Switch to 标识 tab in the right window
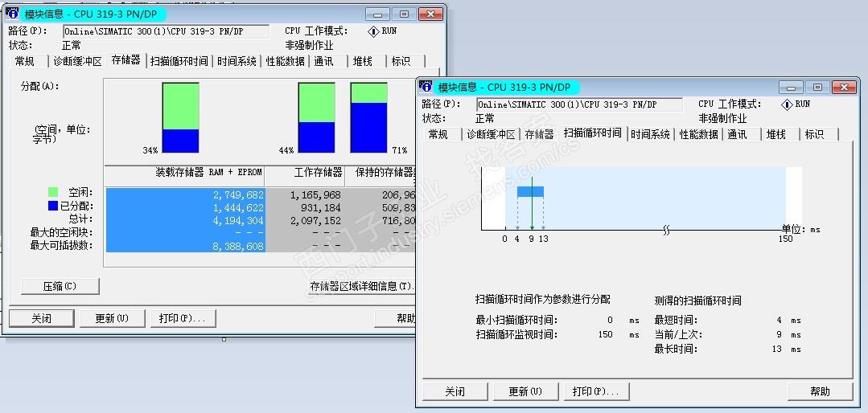 point(814,134)
